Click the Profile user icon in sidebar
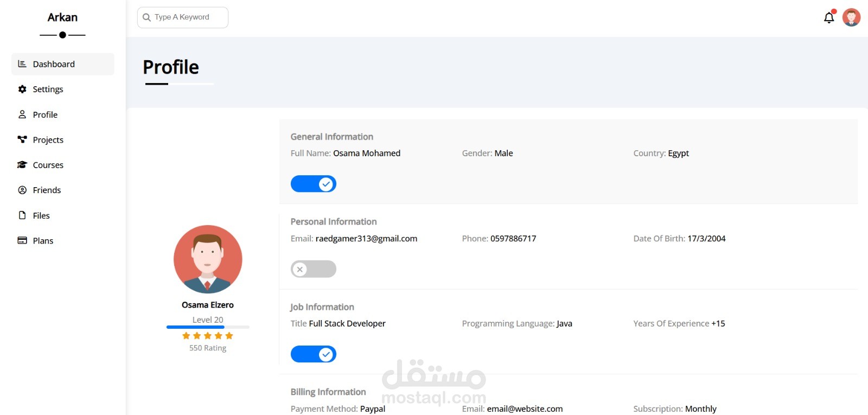 click(x=22, y=114)
